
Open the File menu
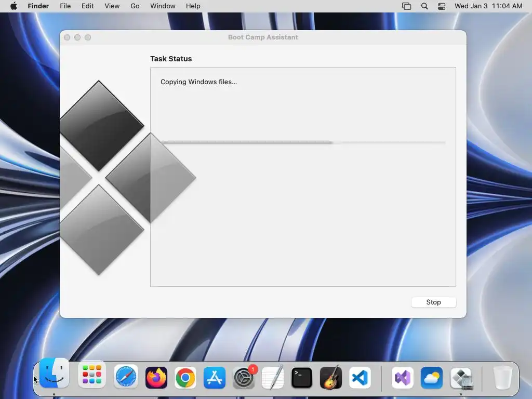click(x=65, y=6)
